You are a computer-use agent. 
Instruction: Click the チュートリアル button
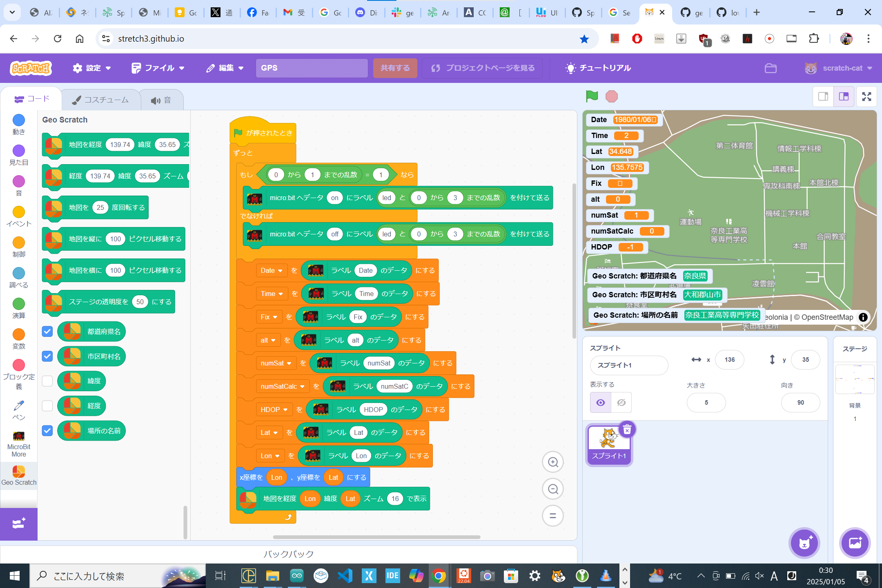pos(598,68)
